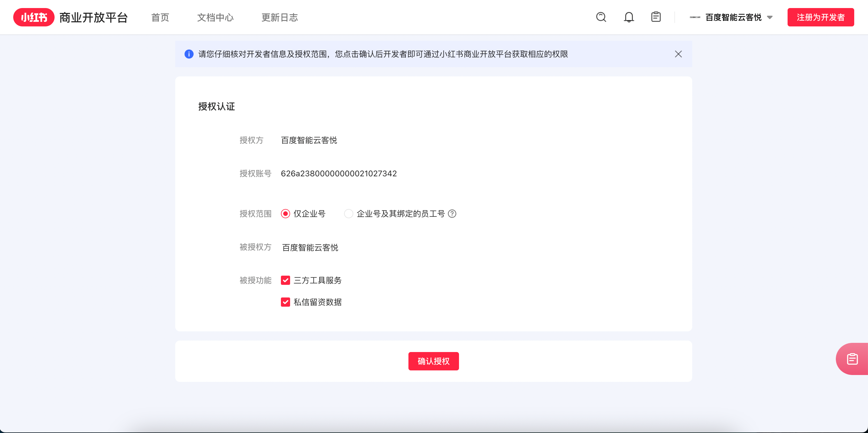Click the clipboard icon in the header

(655, 17)
